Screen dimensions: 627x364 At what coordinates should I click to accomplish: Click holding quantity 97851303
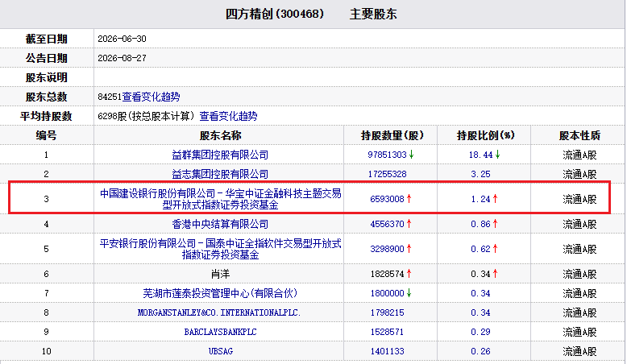click(x=387, y=155)
